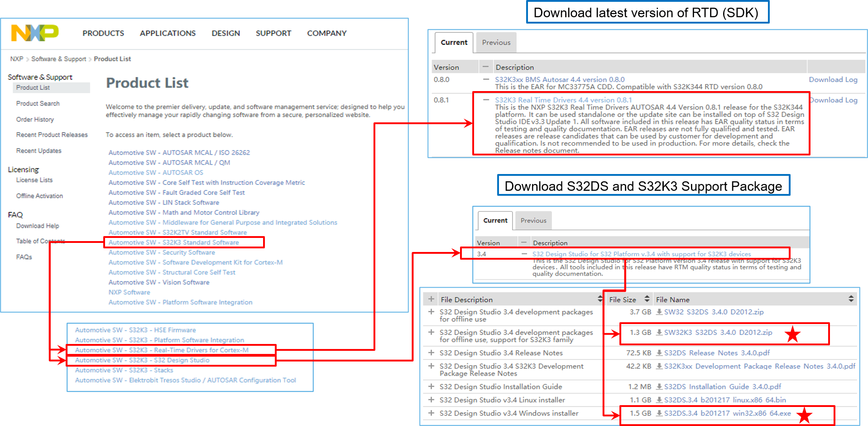Image resolution: width=868 pixels, height=426 pixels.
Task: Sort the file list by File Size
Action: tap(647, 299)
